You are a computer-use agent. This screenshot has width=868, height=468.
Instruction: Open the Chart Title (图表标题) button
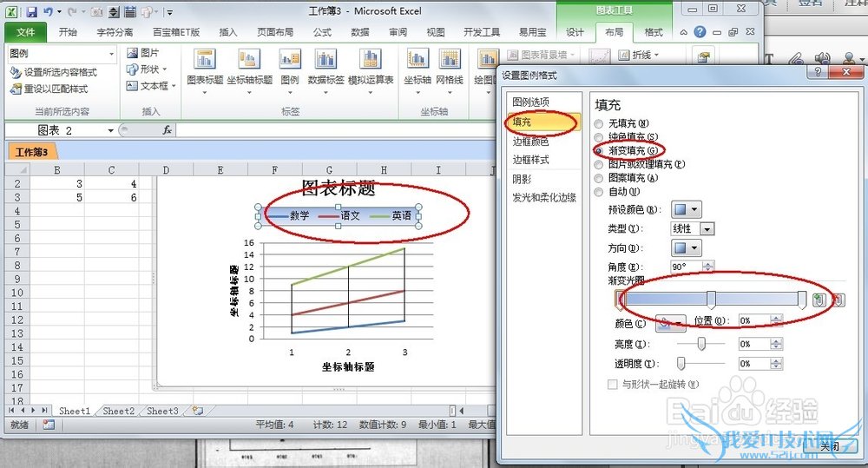click(205, 69)
